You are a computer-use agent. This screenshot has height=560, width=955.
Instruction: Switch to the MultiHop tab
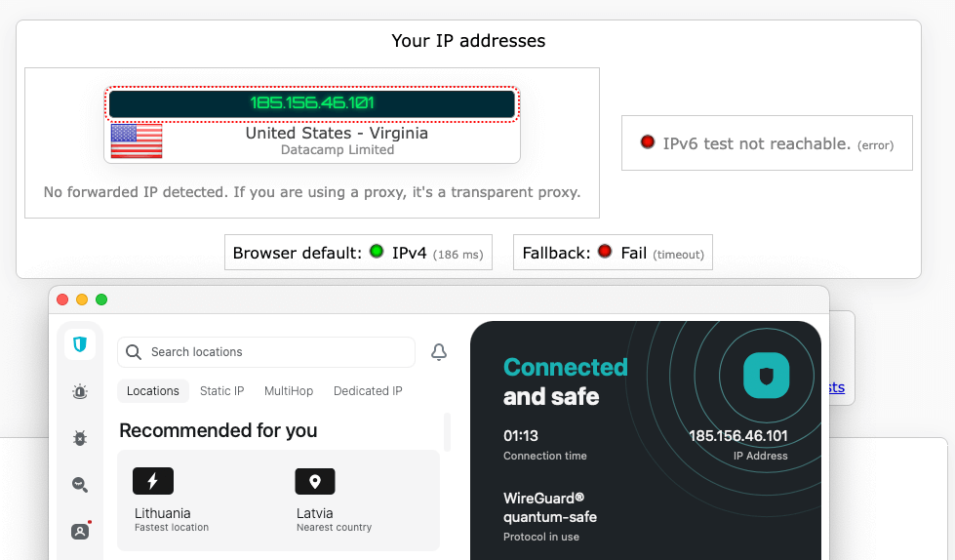289,391
